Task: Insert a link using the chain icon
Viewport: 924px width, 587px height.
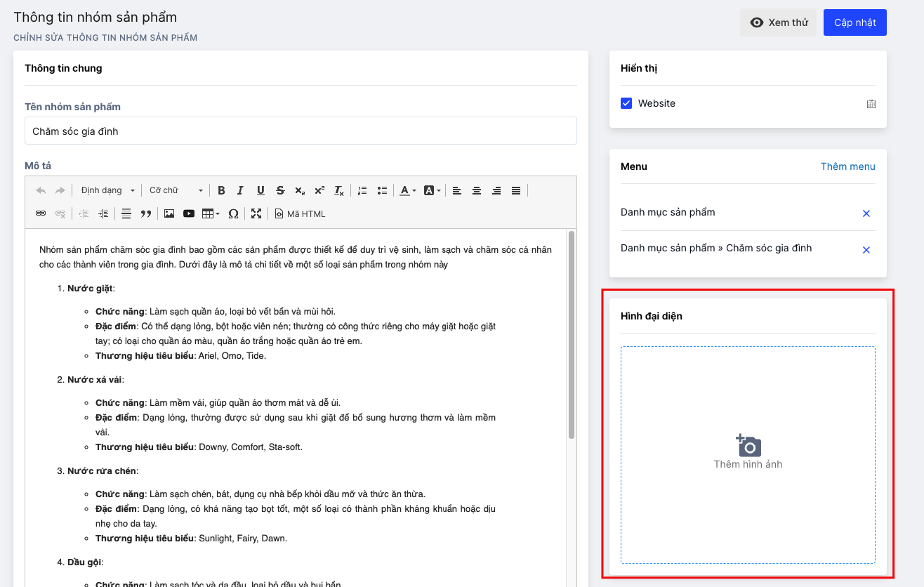Action: coord(41,213)
